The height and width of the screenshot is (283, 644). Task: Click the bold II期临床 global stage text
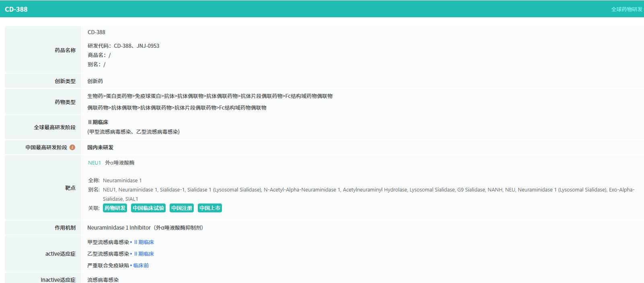click(98, 122)
